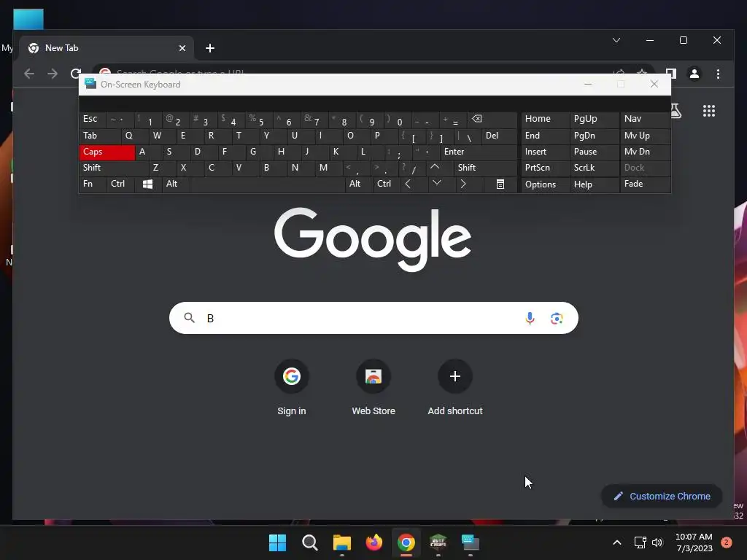Image resolution: width=747 pixels, height=560 pixels.
Task: Tap the Home key on the keyboard
Action: coord(546,119)
